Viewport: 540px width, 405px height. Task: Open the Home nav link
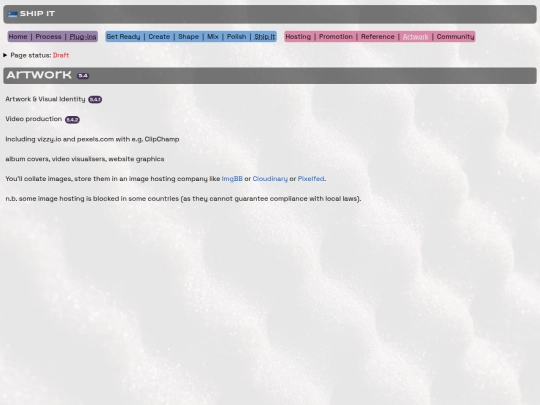[x=18, y=37]
